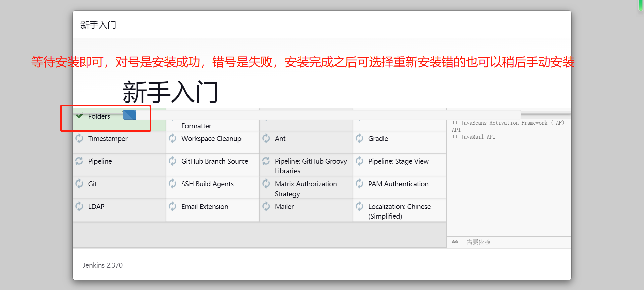
Task: Click the sync icon beside Pipeline: GitHub Groovy Libraries
Action: [266, 161]
